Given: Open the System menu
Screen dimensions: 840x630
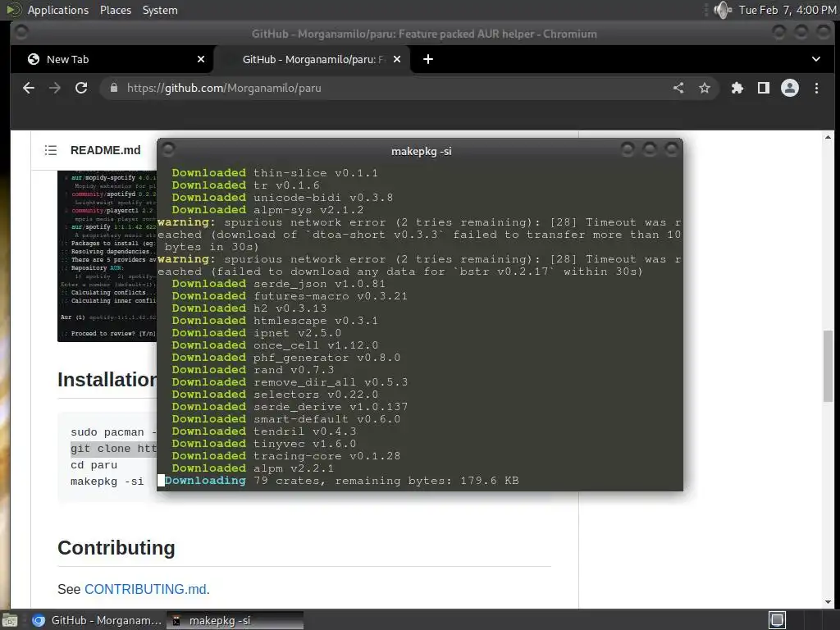Looking at the screenshot, I should point(160,10).
